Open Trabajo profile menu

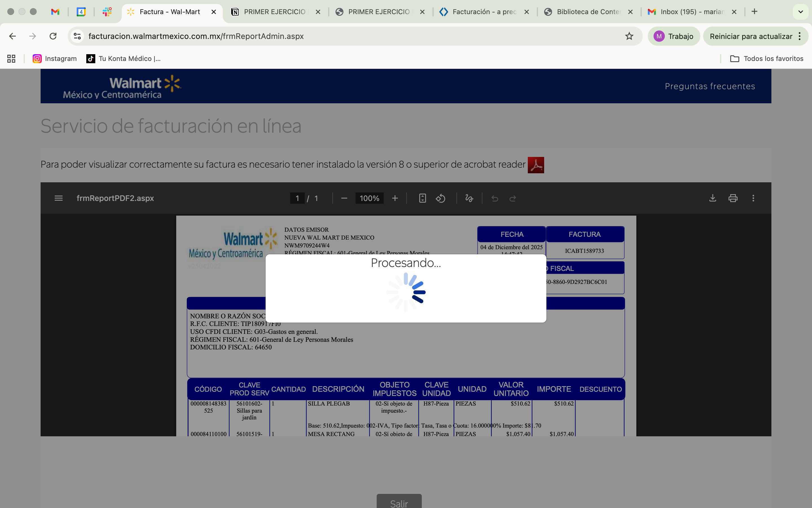(674, 36)
